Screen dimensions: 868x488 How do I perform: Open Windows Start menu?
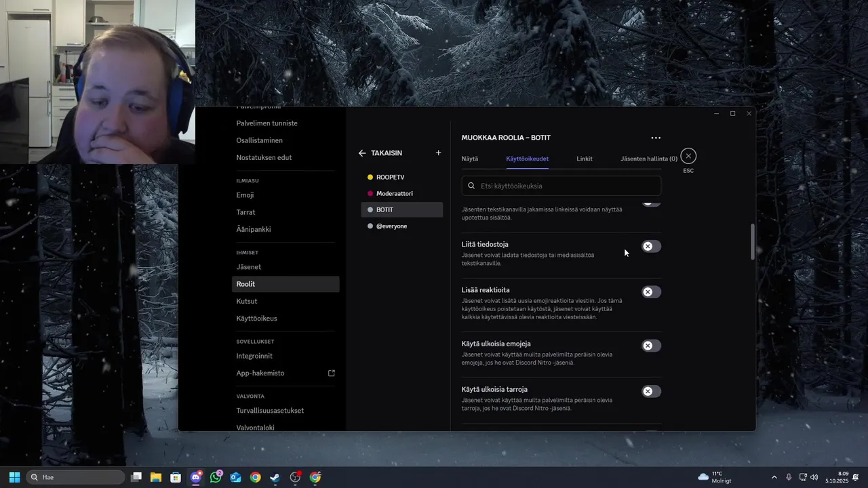click(x=14, y=477)
